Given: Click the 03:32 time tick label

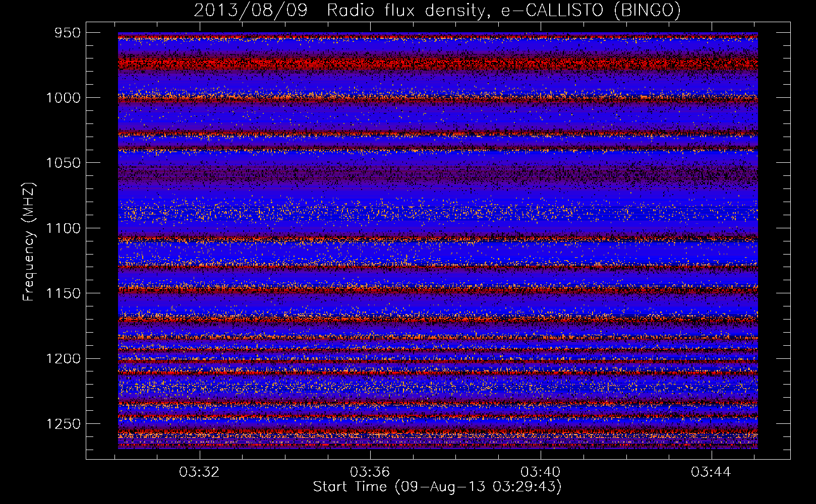Looking at the screenshot, I should coord(200,472).
